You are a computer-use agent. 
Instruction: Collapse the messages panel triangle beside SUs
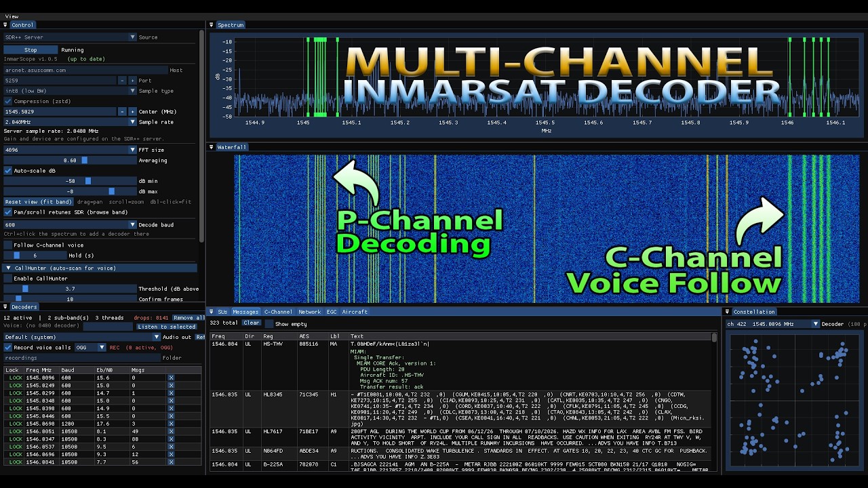point(212,312)
